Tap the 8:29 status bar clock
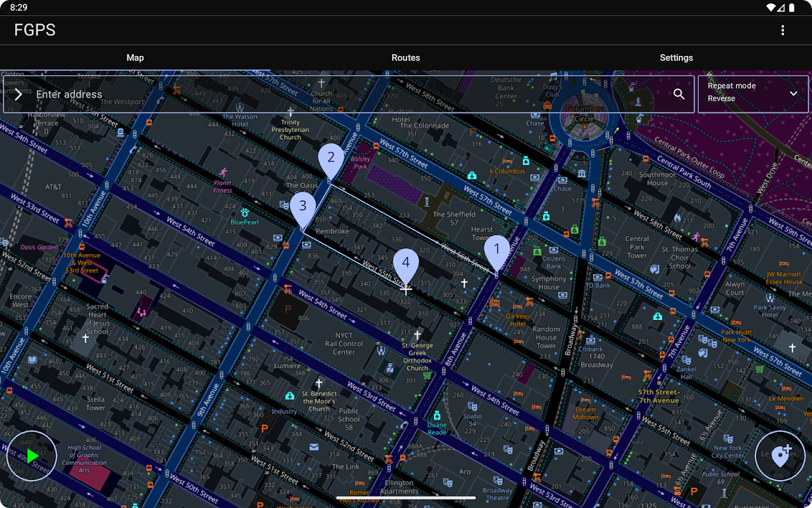This screenshot has height=508, width=812. (19, 8)
